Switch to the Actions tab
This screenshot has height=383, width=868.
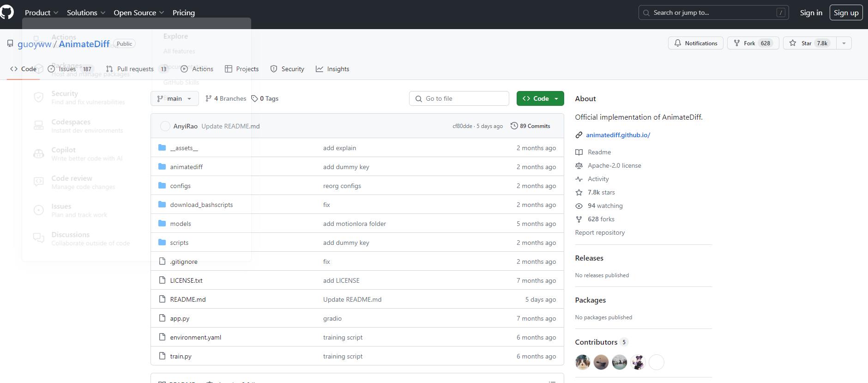pos(197,69)
